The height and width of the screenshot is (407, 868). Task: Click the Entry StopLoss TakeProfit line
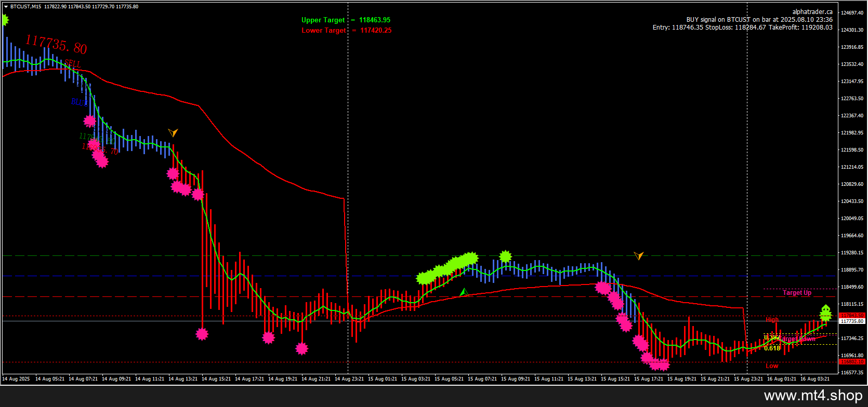pyautogui.click(x=743, y=28)
